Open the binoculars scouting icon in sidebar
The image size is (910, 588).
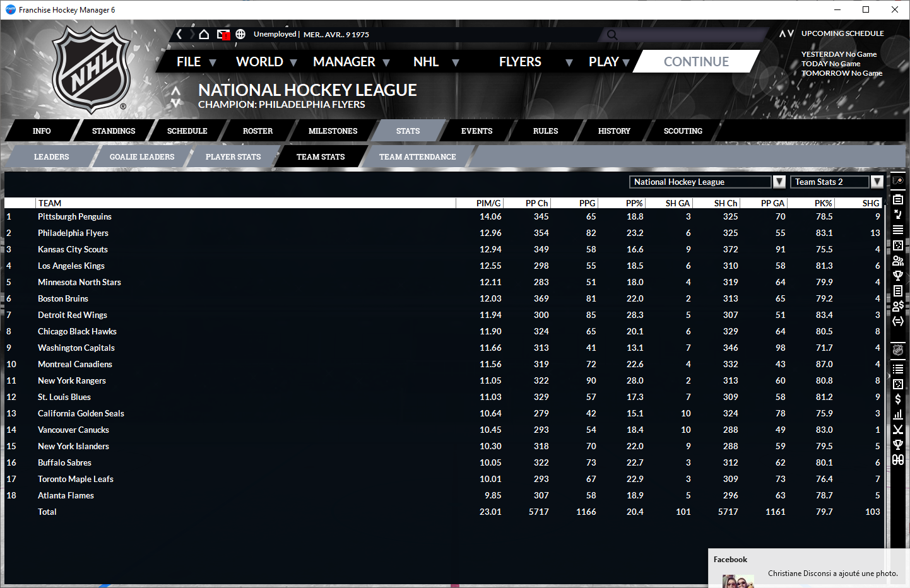pos(898,460)
